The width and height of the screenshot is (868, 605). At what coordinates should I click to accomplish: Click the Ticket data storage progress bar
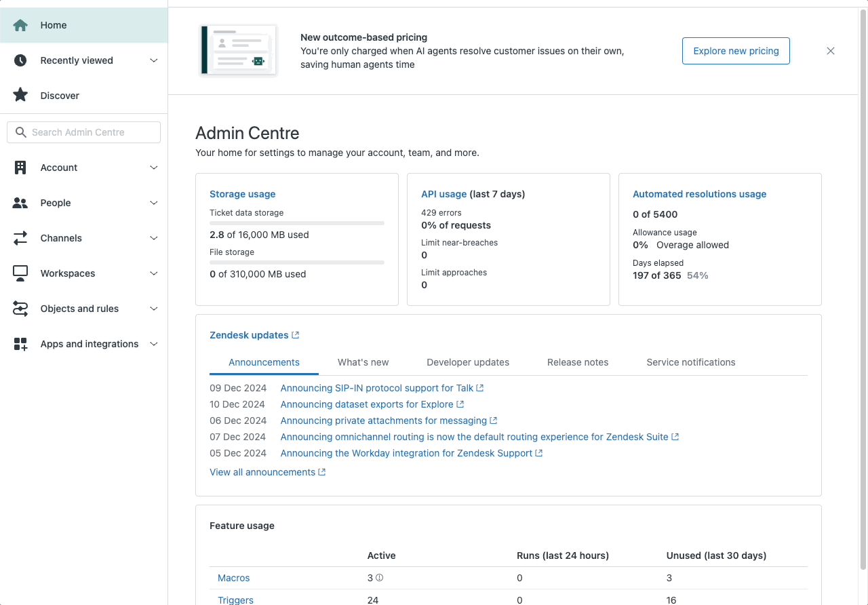(297, 222)
